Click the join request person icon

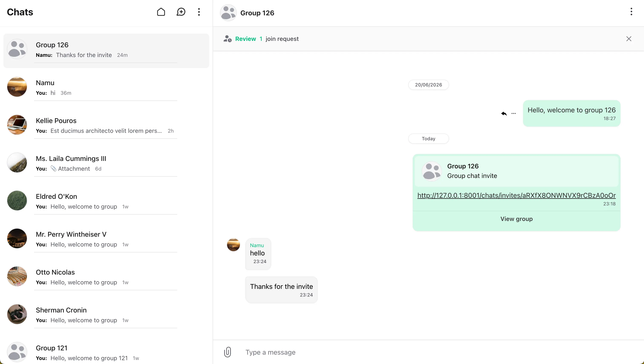pyautogui.click(x=228, y=39)
